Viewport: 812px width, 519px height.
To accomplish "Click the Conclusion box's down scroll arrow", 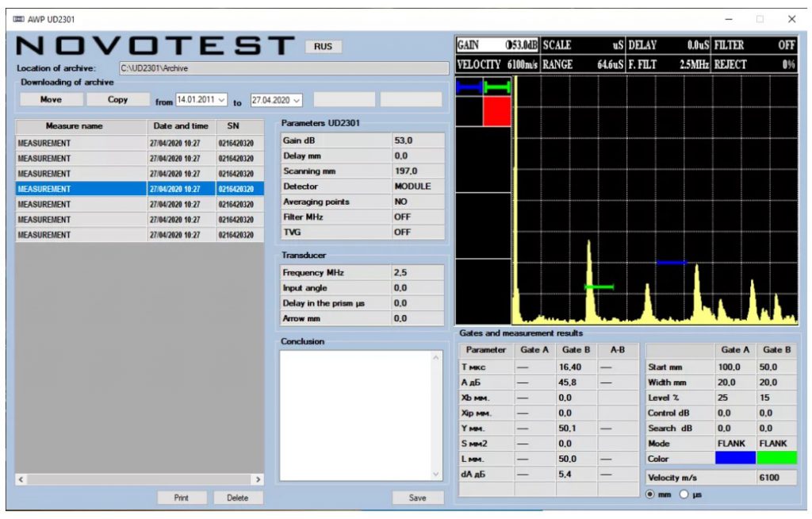I will tap(436, 474).
